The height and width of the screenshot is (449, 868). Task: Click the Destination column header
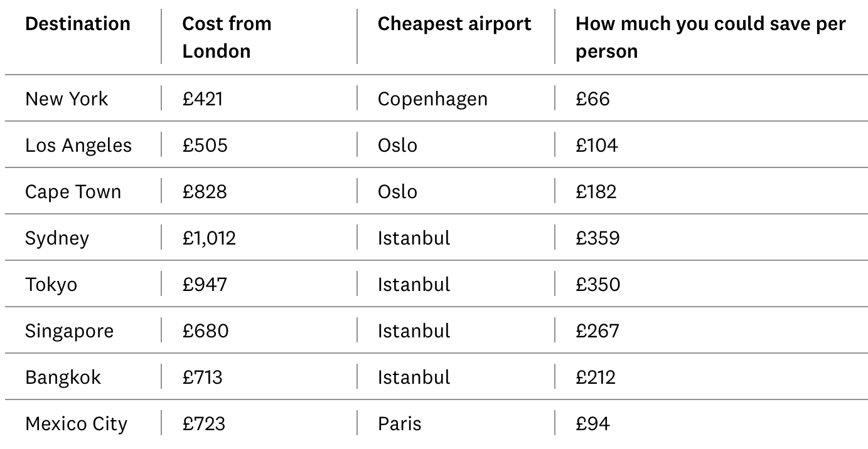tap(78, 24)
